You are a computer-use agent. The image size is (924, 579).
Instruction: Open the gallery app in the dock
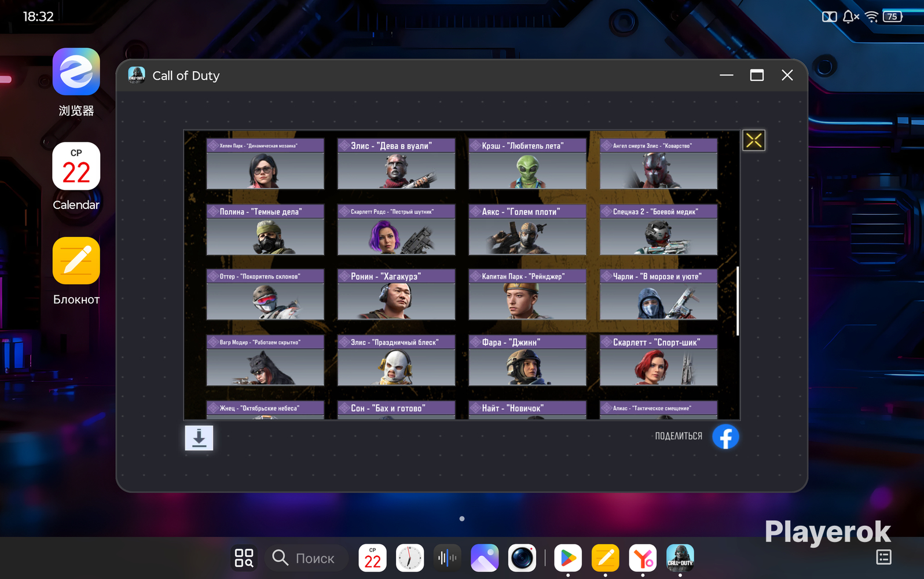(x=485, y=558)
